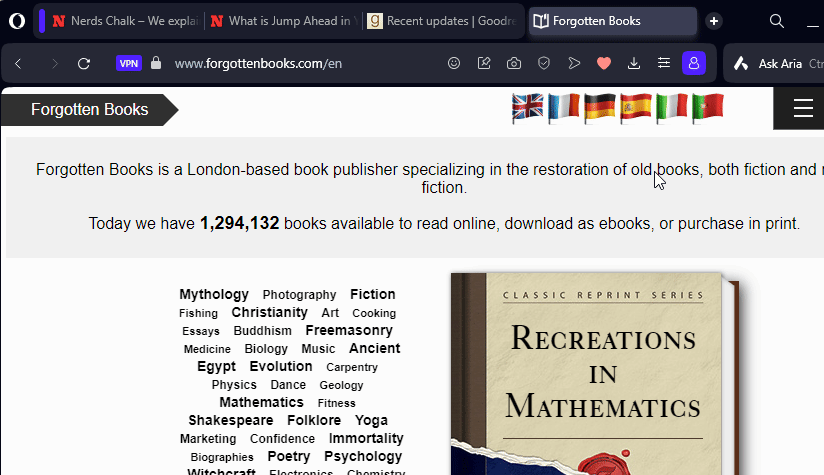The height and width of the screenshot is (475, 824).
Task: Switch language with Italian flag
Action: pyautogui.click(x=671, y=107)
